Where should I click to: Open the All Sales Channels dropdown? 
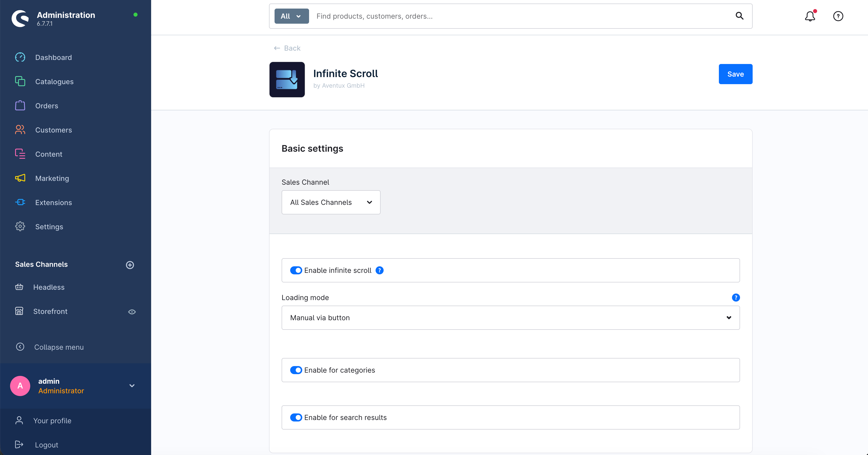(x=330, y=202)
